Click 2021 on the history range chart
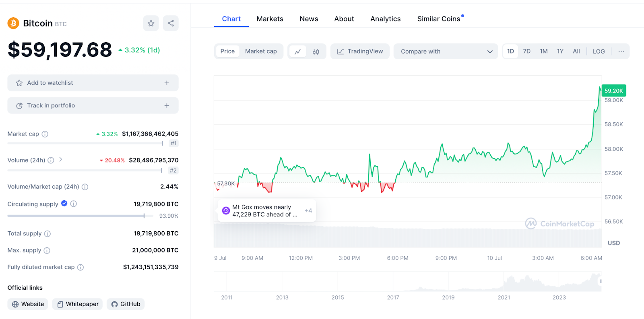 pos(504,298)
